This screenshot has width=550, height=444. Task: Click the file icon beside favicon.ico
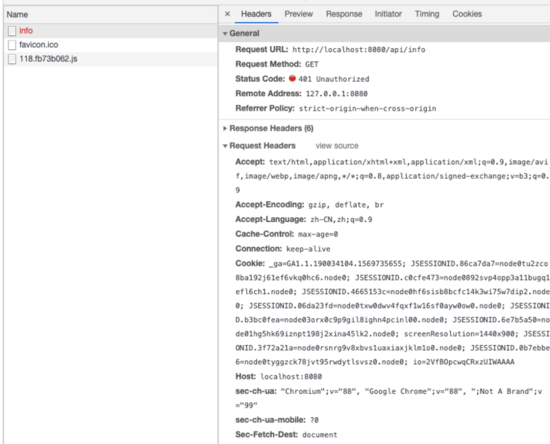pos(12,45)
